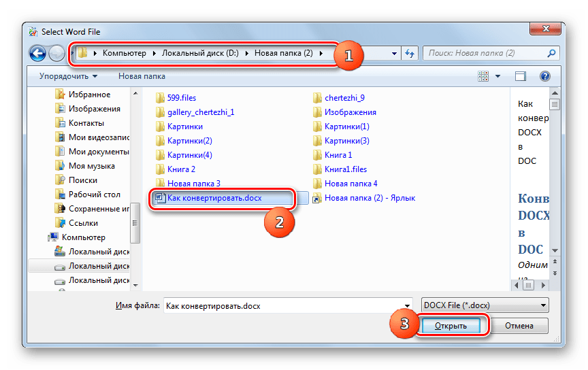Click the Имя файла text field
Image resolution: width=588 pixels, height=370 pixels.
click(283, 306)
